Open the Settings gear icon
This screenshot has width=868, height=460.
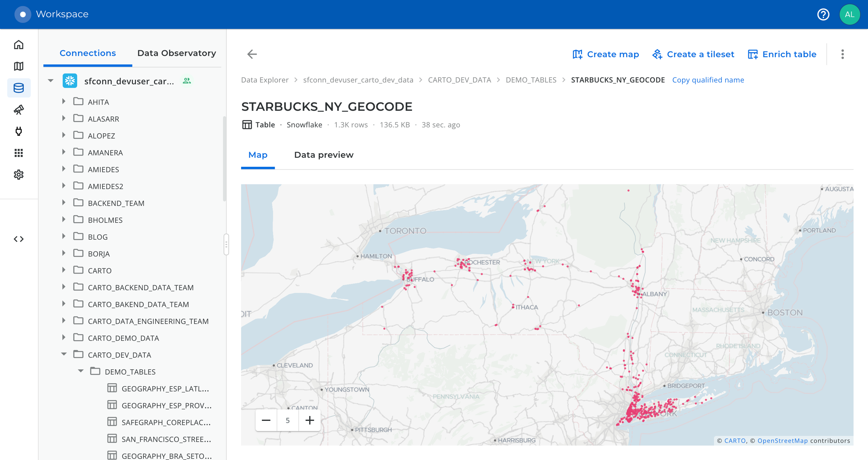tap(18, 175)
